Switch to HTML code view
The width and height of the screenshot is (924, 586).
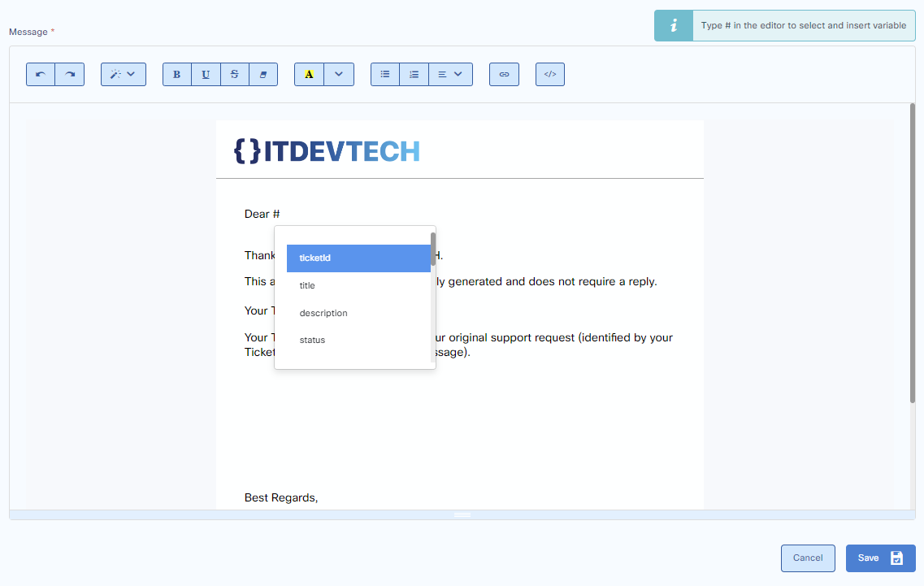tap(550, 74)
